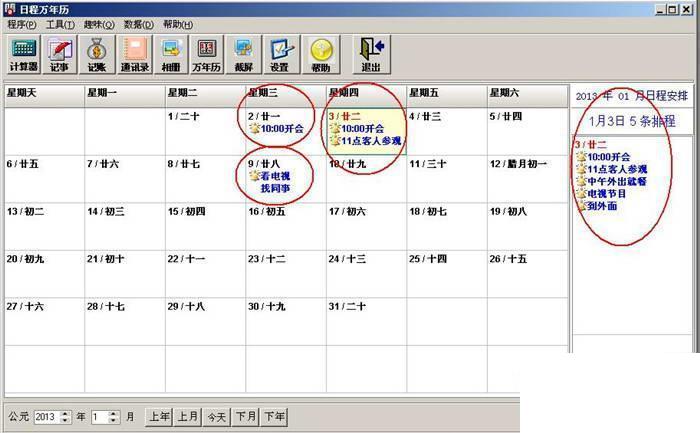The width and height of the screenshot is (700, 433).
Task: Select the date cell 4 / 廿三
Action: tap(446, 131)
